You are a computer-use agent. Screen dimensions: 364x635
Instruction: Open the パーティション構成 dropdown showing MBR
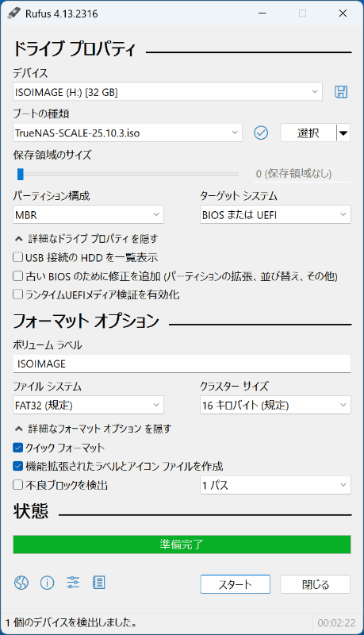click(88, 214)
